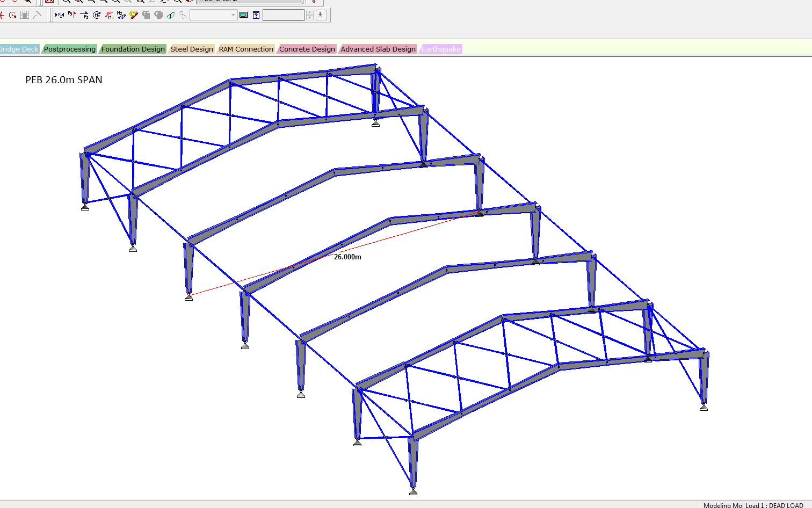Click the Fx axial force icon
This screenshot has width=812, height=508.
click(x=60, y=15)
